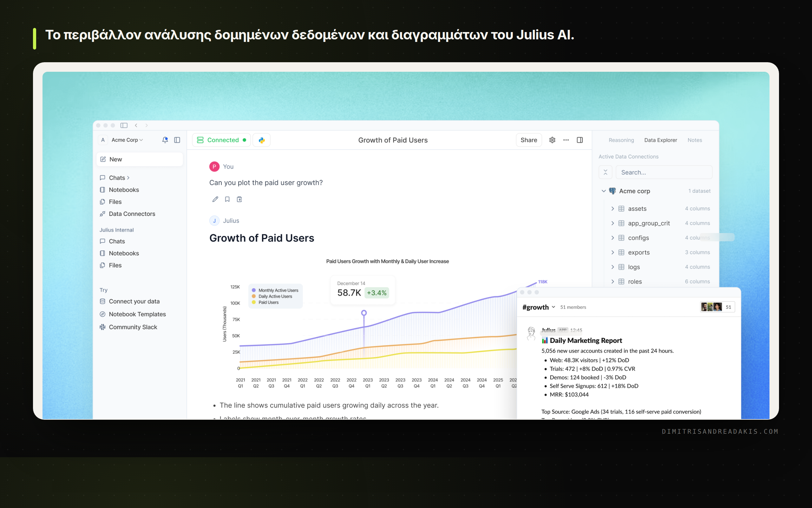Open Community Slack link
This screenshot has width=812, height=508.
(x=133, y=327)
